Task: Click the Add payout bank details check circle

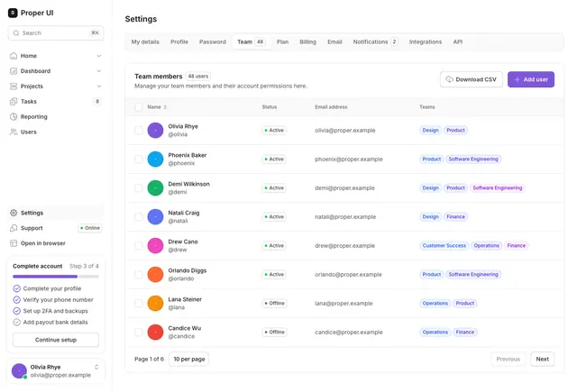Action: 16,323
